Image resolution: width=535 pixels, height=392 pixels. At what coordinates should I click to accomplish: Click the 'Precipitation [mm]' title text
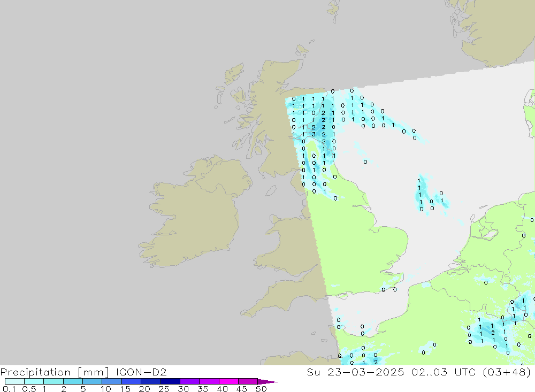click(55, 372)
